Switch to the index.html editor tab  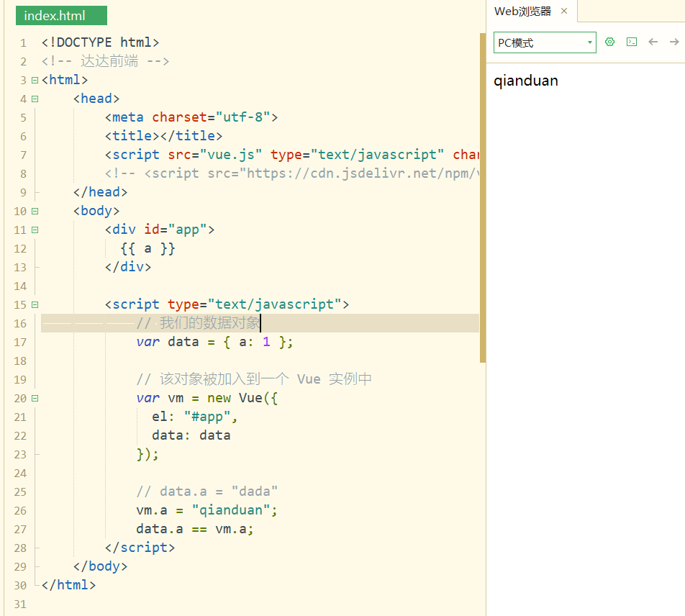[x=55, y=16]
